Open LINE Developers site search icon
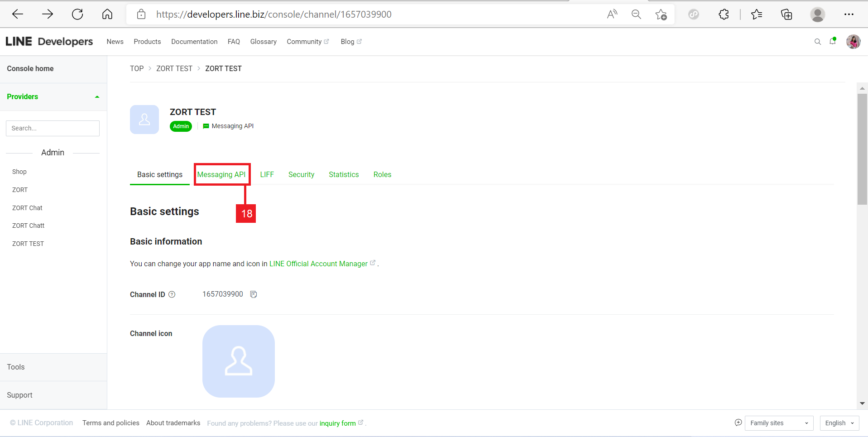The width and height of the screenshot is (868, 437). [x=817, y=42]
